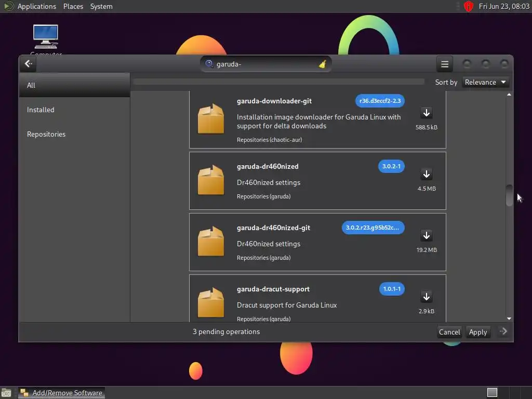Open the garuda-dr460nized-git package title
Image resolution: width=532 pixels, height=399 pixels.
click(x=273, y=228)
